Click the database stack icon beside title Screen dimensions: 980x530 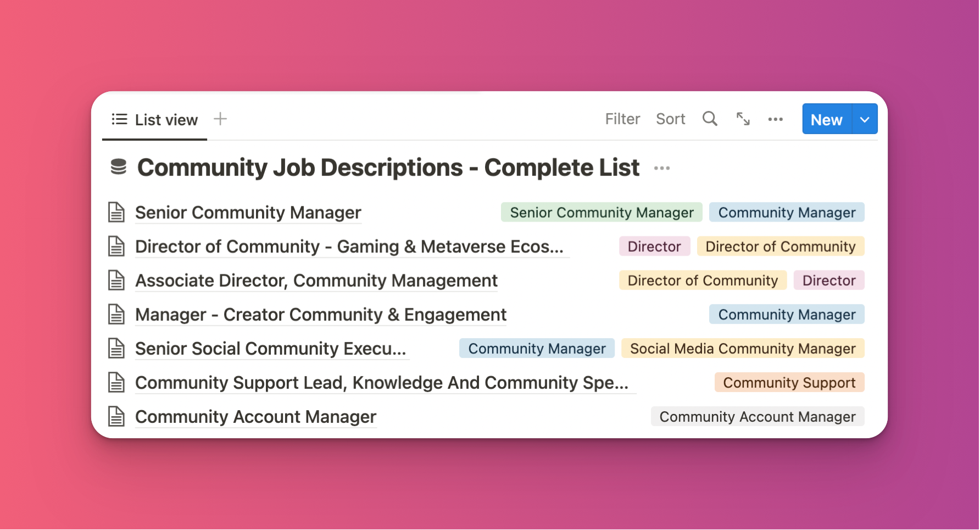(119, 167)
